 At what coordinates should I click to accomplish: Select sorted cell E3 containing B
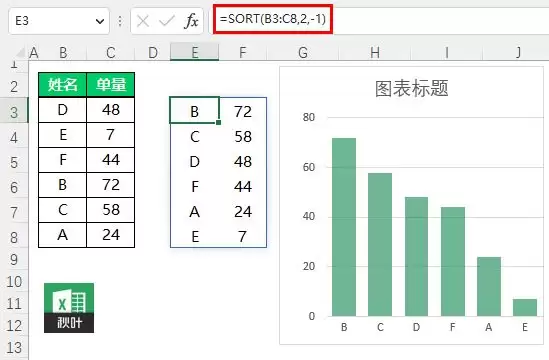coord(195,111)
